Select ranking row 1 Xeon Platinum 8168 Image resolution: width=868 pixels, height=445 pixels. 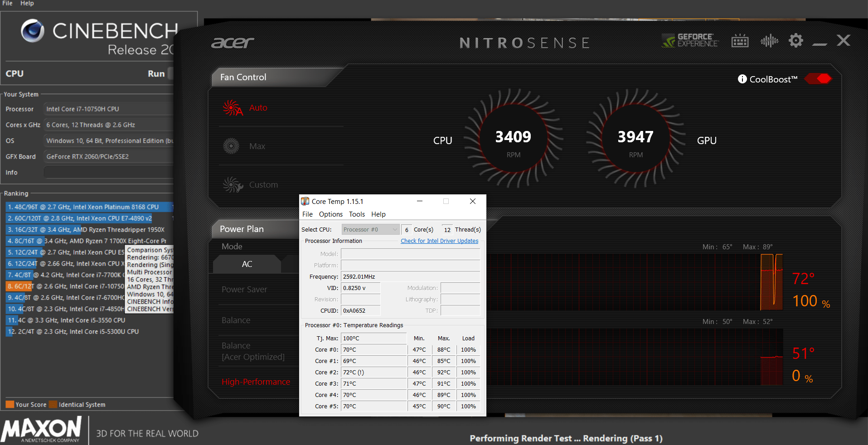(89, 207)
